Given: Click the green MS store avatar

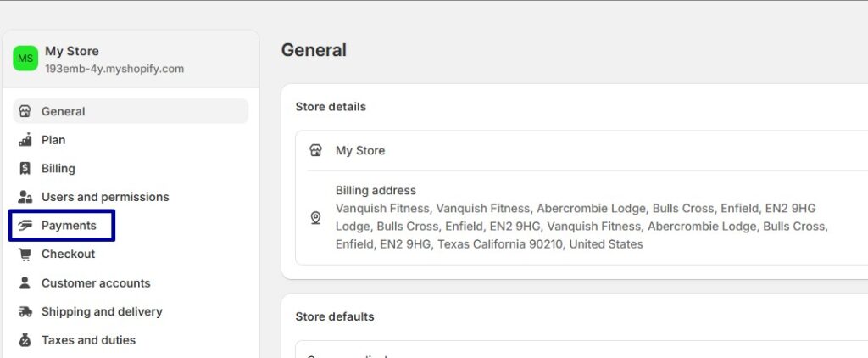Looking at the screenshot, I should click(x=25, y=59).
